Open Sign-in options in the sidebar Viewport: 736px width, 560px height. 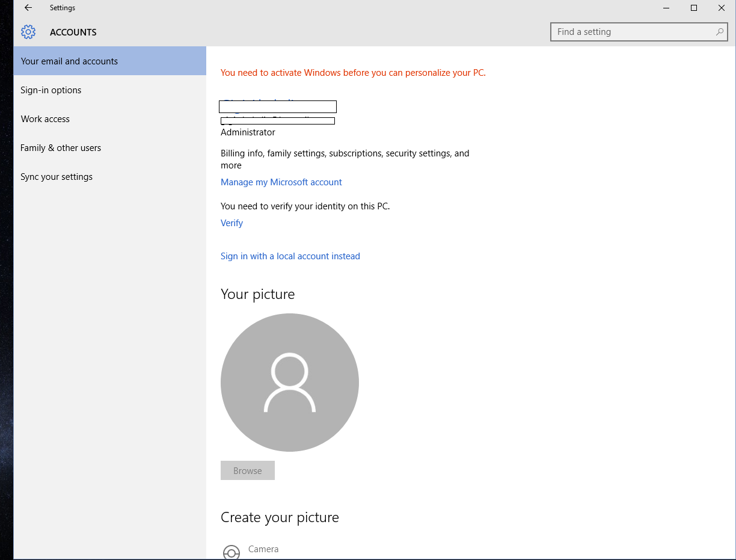51,90
